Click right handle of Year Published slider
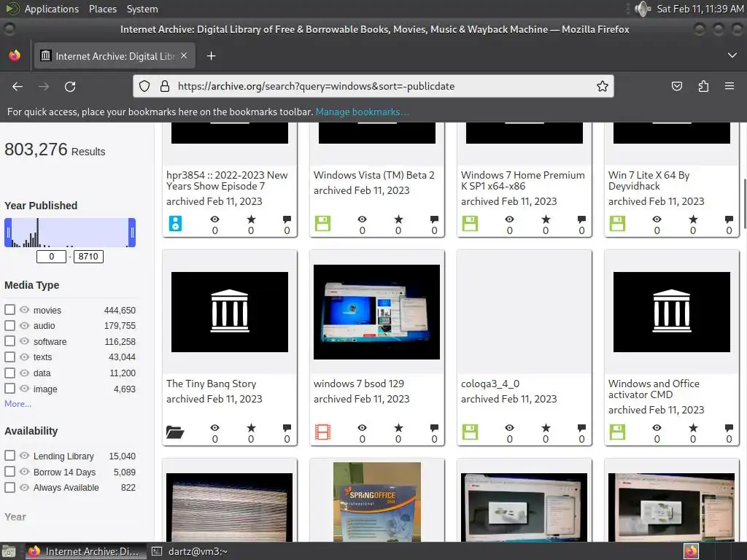 [x=132, y=233]
